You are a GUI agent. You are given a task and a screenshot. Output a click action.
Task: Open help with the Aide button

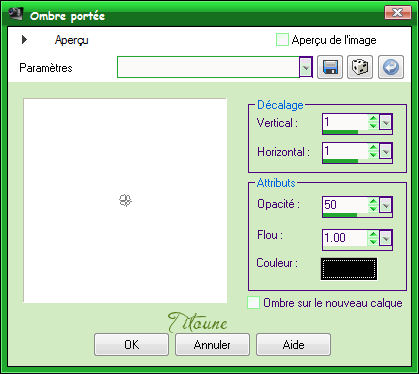pos(293,345)
